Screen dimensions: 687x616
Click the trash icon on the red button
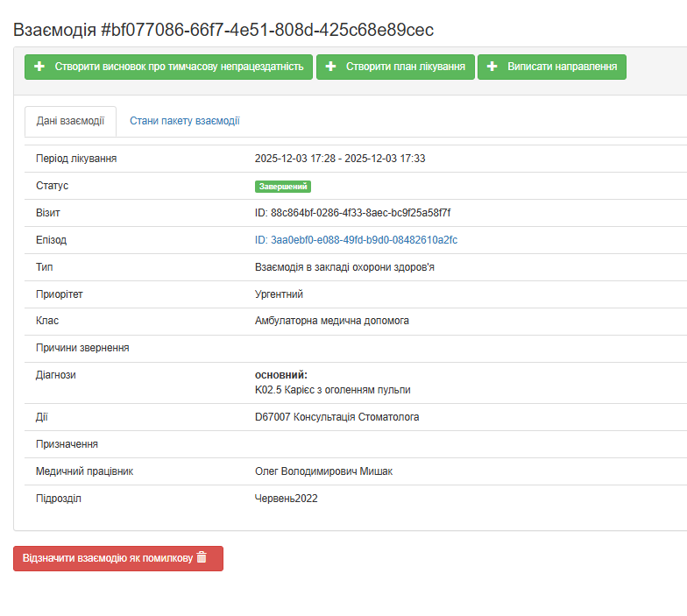[x=202, y=557]
